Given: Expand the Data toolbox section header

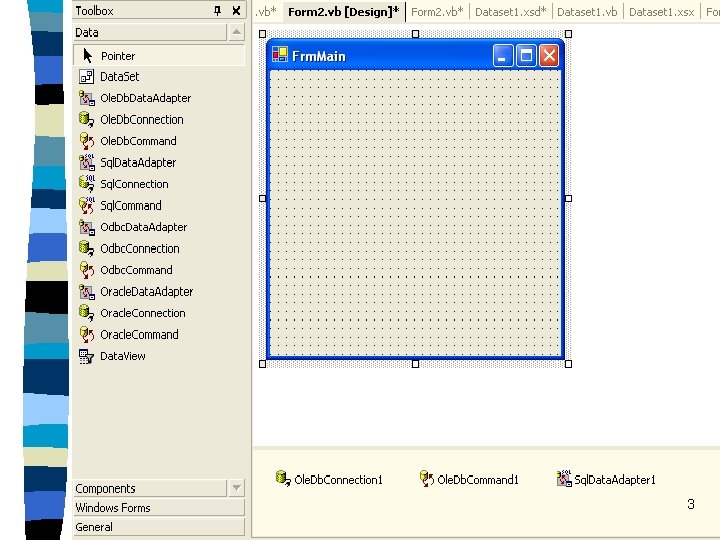Looking at the screenshot, I should pos(150,33).
